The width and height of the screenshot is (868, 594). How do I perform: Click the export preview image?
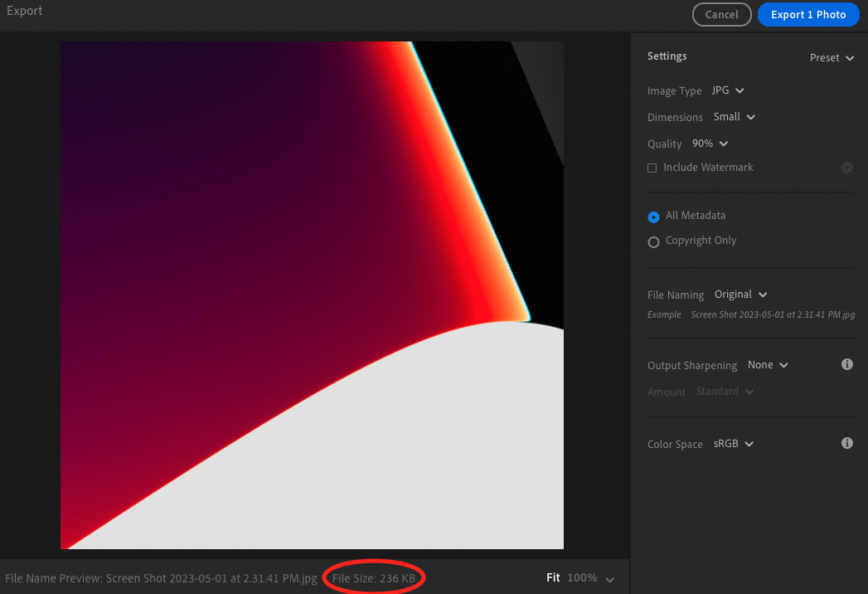click(312, 295)
